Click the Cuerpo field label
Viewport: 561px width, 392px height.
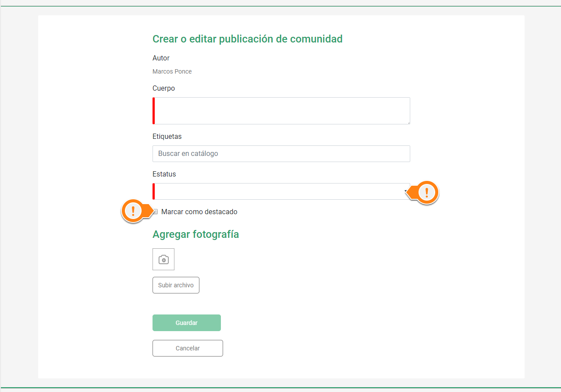point(164,88)
